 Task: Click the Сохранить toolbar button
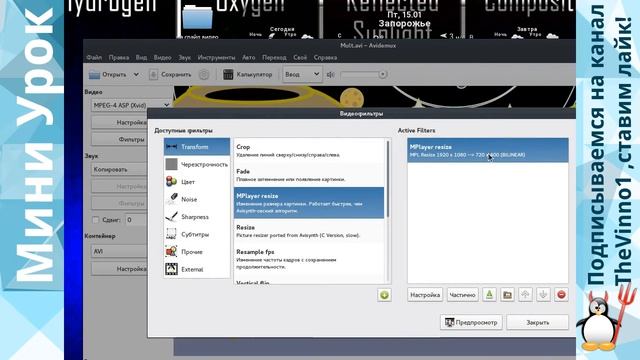(x=170, y=74)
